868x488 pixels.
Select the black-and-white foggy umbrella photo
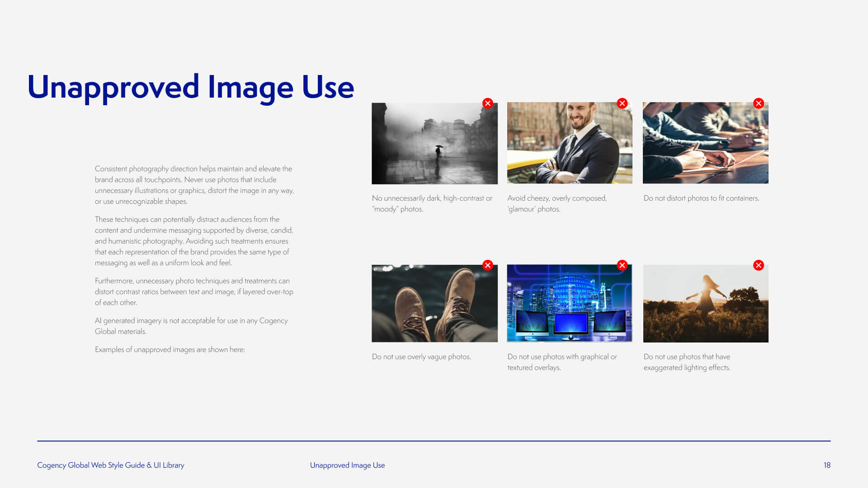pyautogui.click(x=434, y=143)
